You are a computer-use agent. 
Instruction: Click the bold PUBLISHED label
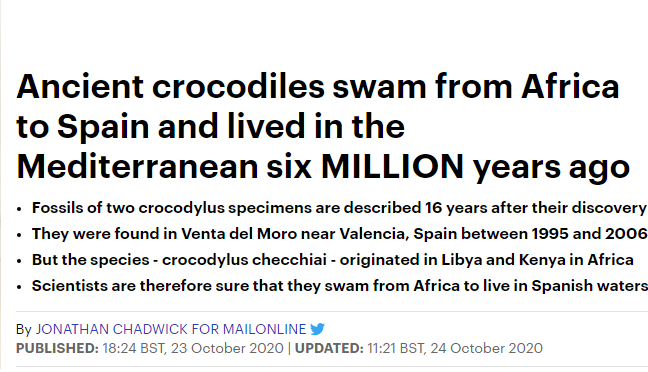pyautogui.click(x=57, y=348)
